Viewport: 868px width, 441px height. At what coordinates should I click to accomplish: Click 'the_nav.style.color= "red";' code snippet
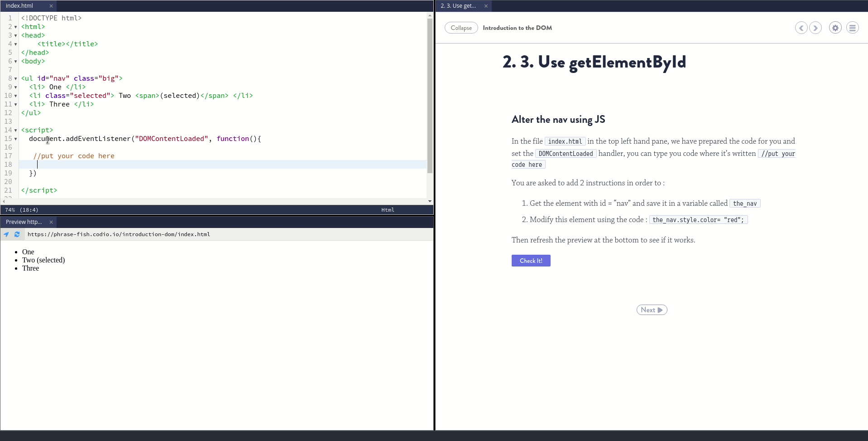click(698, 220)
